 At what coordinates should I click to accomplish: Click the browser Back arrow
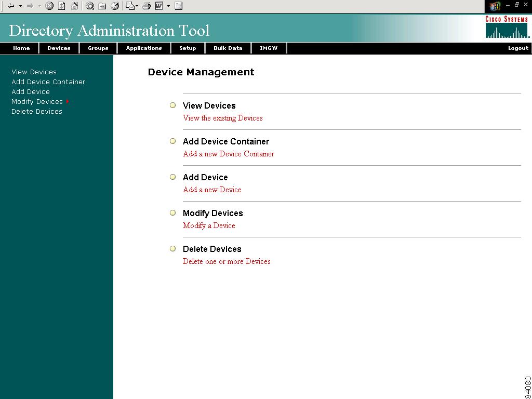coord(11,6)
